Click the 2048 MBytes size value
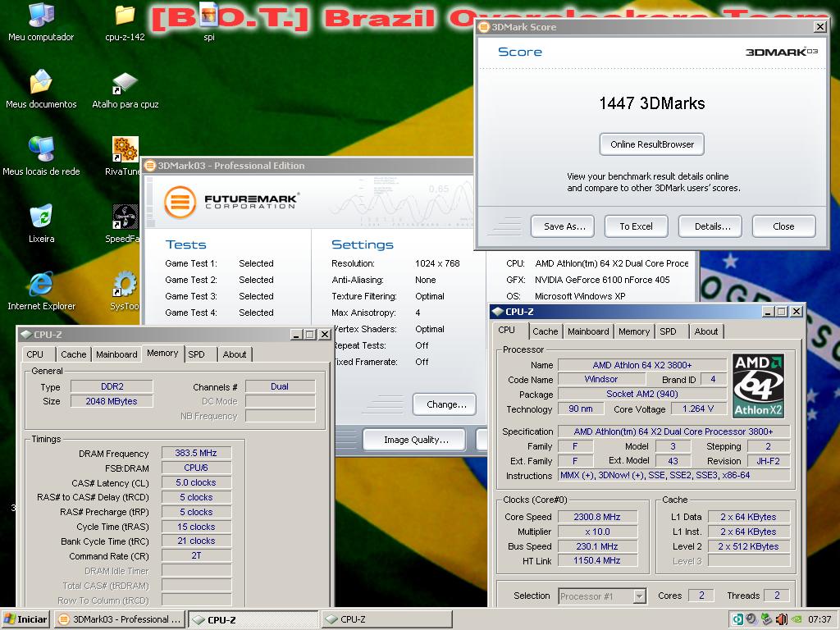840x630 pixels. point(112,401)
